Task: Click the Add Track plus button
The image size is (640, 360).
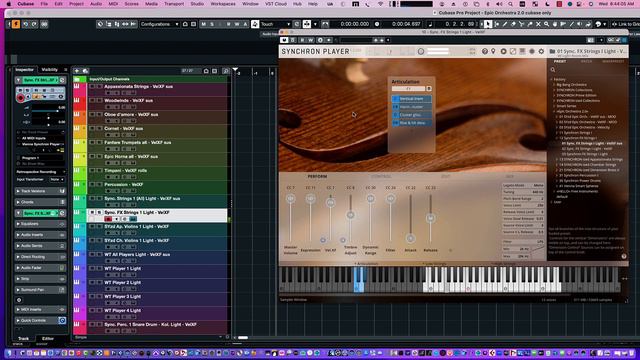Action: click(77, 71)
